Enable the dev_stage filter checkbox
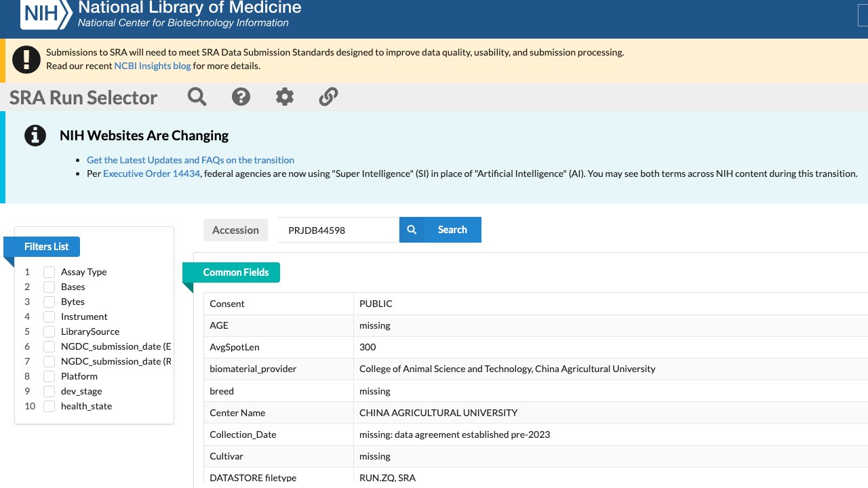 click(x=49, y=391)
